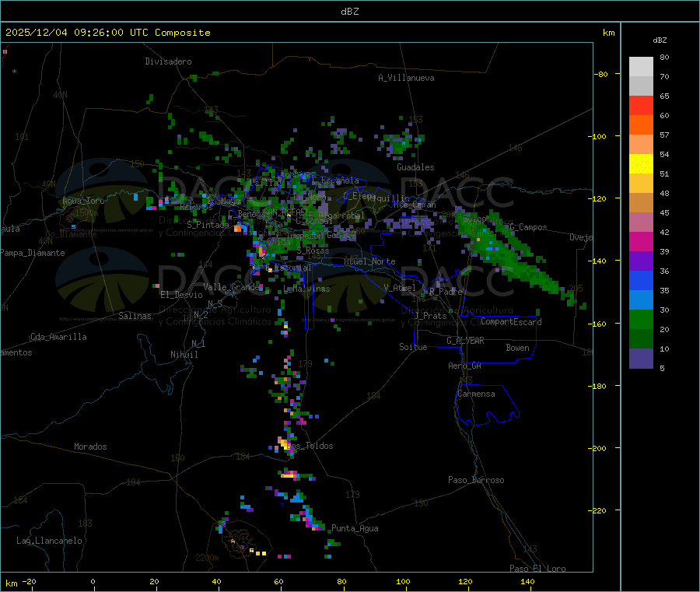The image size is (700, 592).
Task: Click the Aero_GA map label
Action: [465, 366]
